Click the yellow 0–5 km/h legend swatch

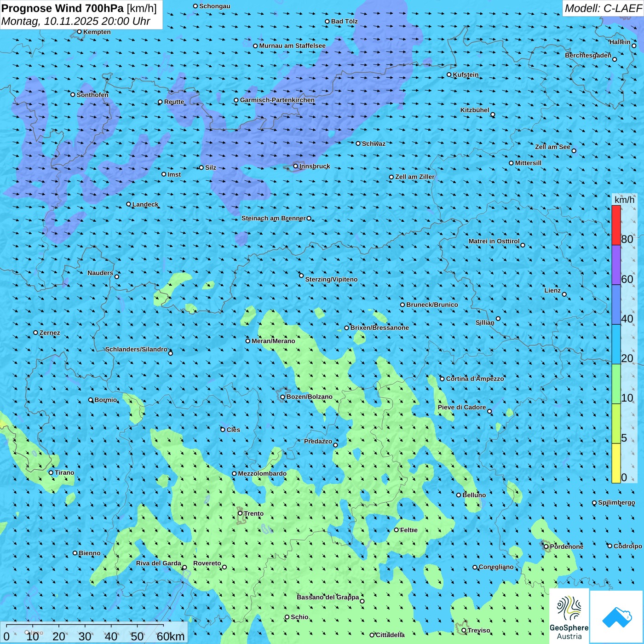pyautogui.click(x=616, y=463)
